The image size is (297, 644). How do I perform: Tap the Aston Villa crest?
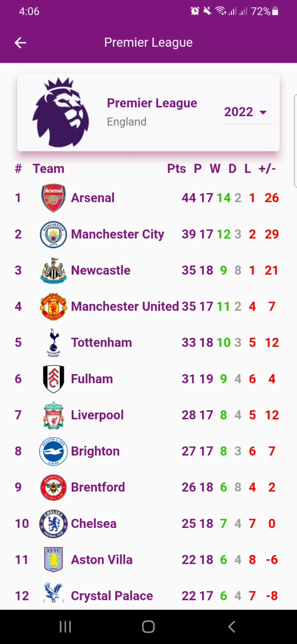pos(53,560)
